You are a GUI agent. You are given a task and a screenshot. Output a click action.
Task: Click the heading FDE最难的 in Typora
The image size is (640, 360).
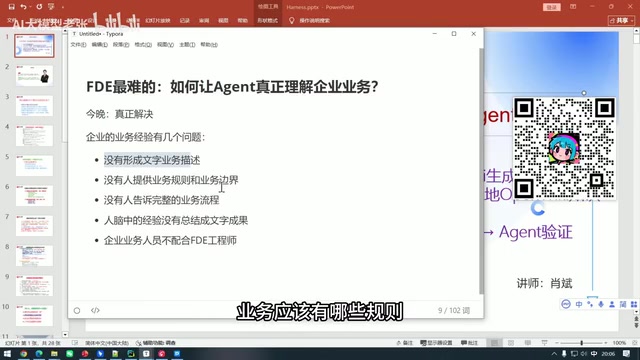(x=232, y=87)
